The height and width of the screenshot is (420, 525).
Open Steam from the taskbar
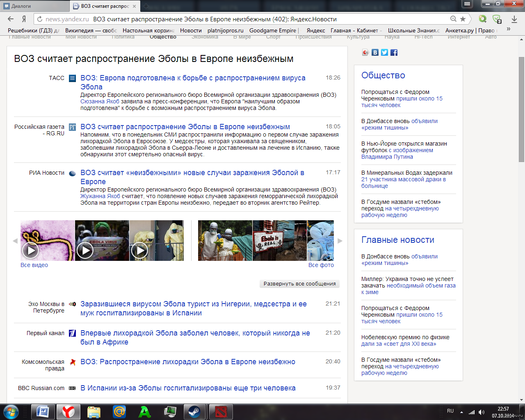pos(194,411)
